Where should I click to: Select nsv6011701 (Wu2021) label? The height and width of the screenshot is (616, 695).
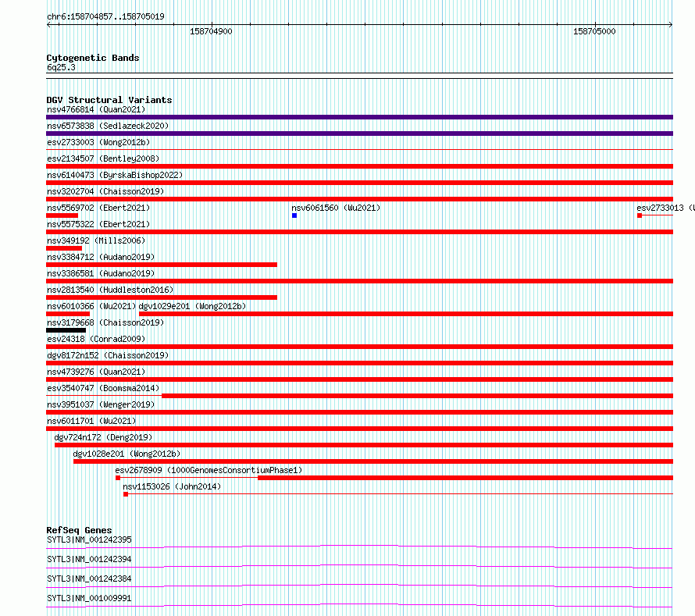coord(91,421)
